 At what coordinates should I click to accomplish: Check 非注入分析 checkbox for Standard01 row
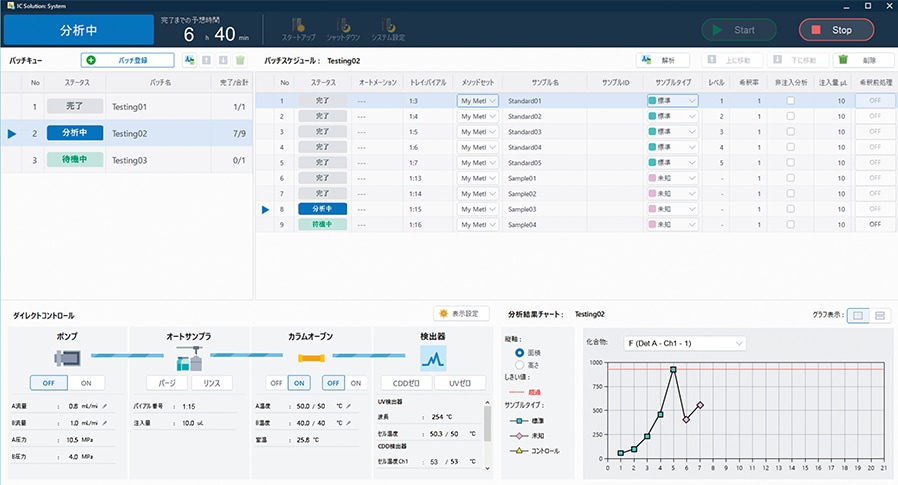(790, 101)
